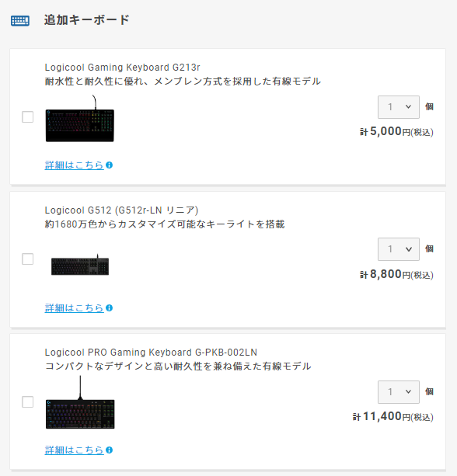Click the Logicool Gaming Keyboard G213r title

[x=123, y=67]
